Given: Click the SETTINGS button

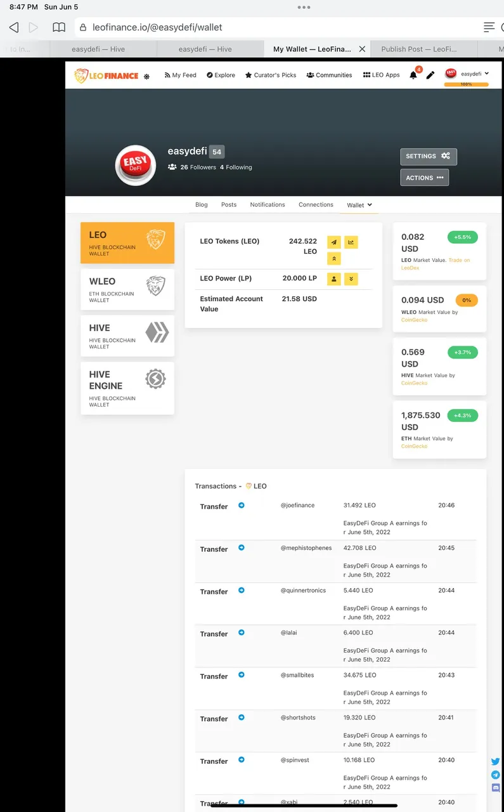Looking at the screenshot, I should [429, 156].
